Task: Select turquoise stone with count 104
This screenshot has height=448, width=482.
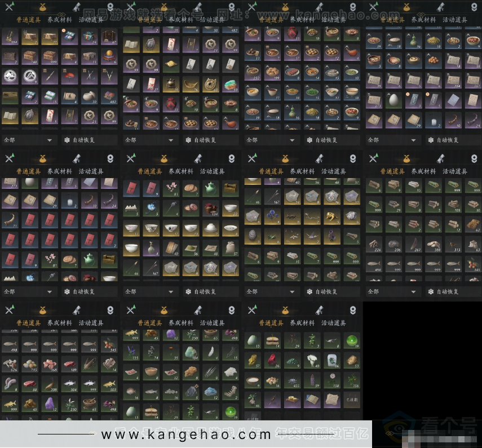Action: (191, 352)
